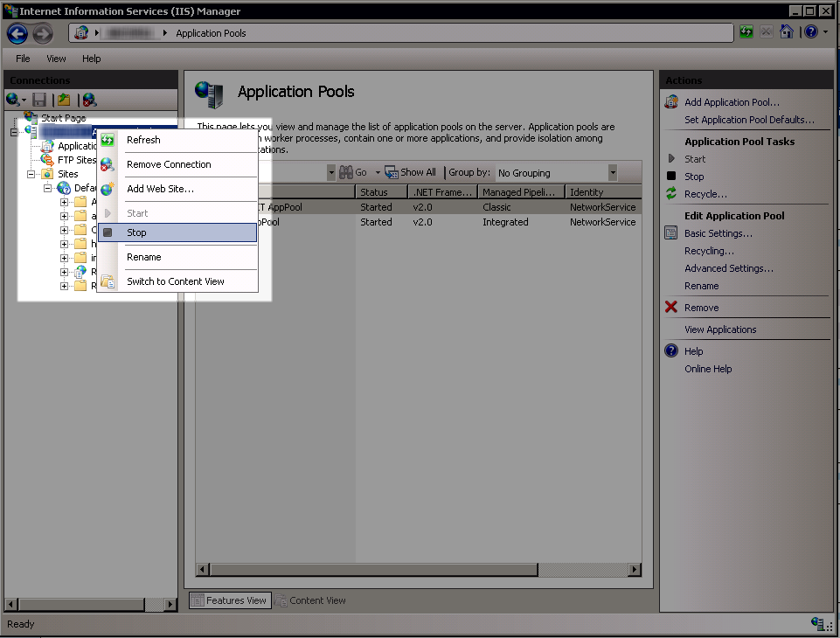
Task: Click the Create New Connection globe icon
Action: pyautogui.click(x=11, y=100)
